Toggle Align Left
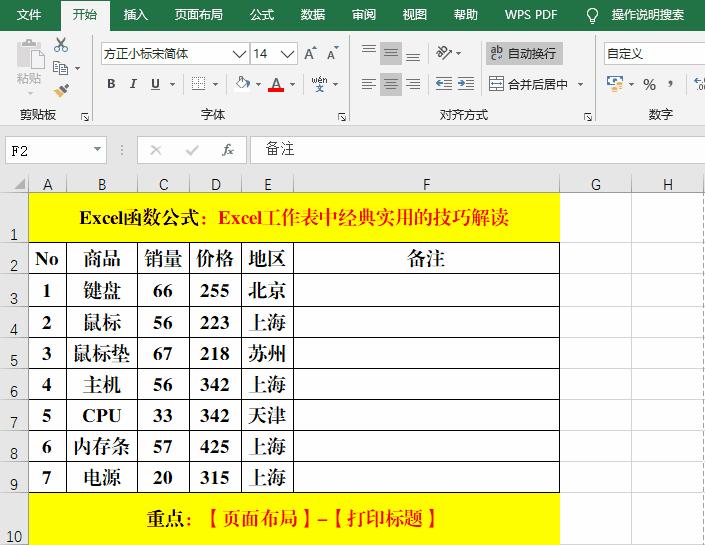This screenshot has height=545, width=705. 369,84
